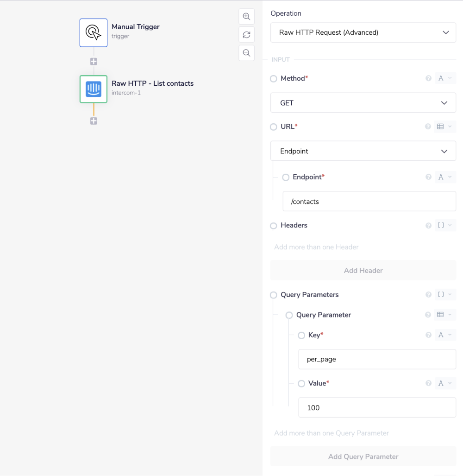
Task: Zoom in on the workflow canvas
Action: pyautogui.click(x=246, y=16)
